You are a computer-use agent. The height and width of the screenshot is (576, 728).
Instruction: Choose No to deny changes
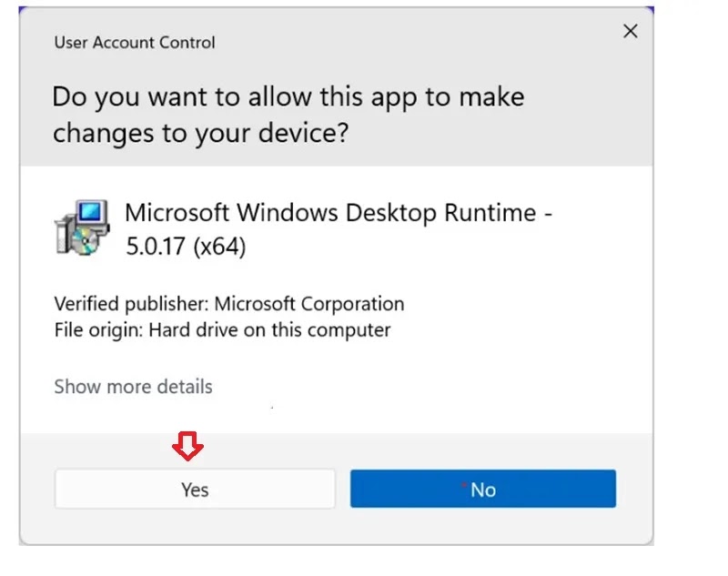click(x=483, y=489)
